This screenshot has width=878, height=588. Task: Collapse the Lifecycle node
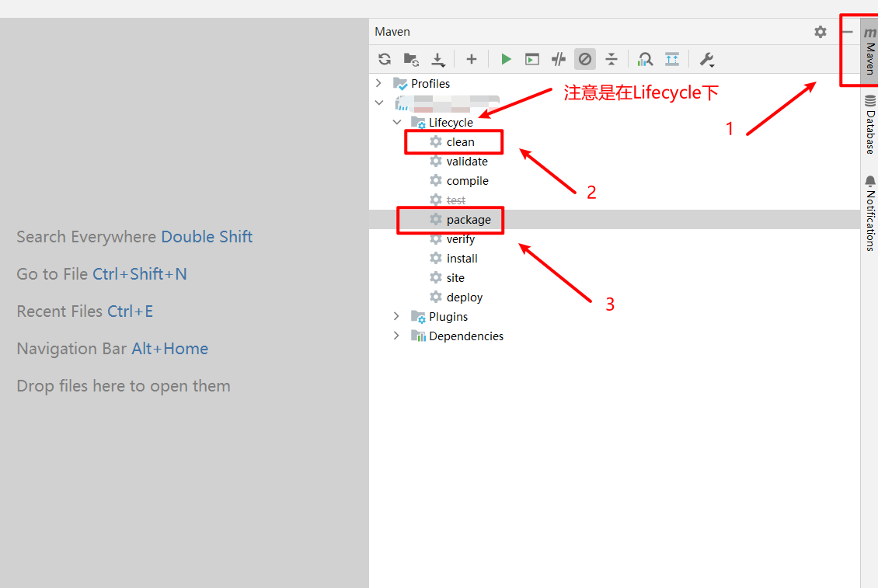click(397, 122)
